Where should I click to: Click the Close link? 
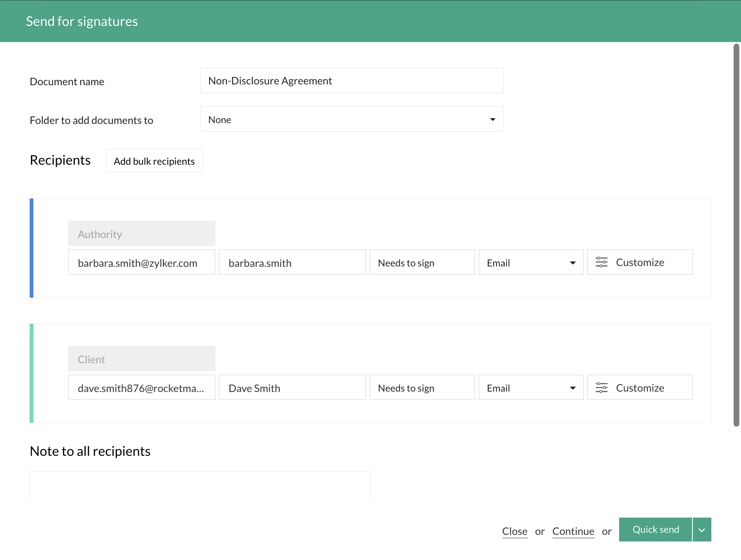tap(515, 531)
